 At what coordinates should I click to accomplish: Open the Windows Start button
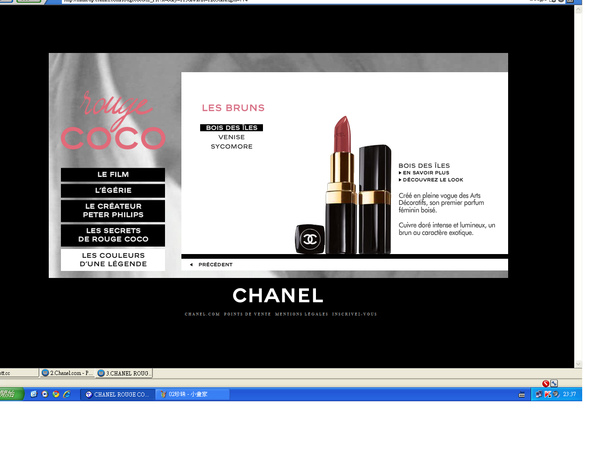[x=11, y=394]
